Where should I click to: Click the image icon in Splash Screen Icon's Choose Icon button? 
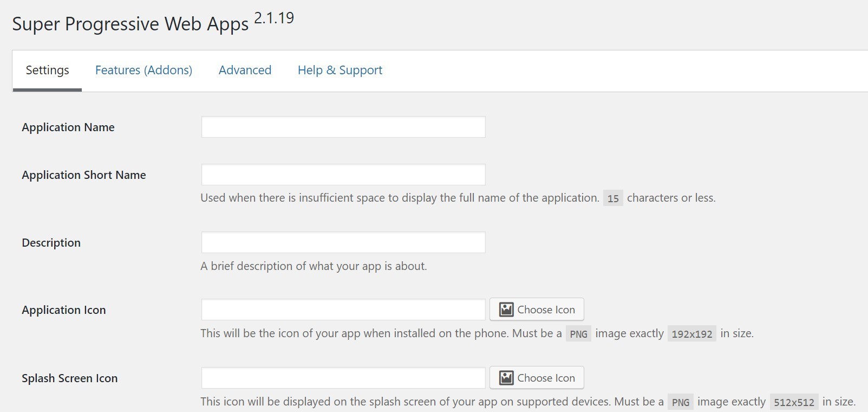506,378
